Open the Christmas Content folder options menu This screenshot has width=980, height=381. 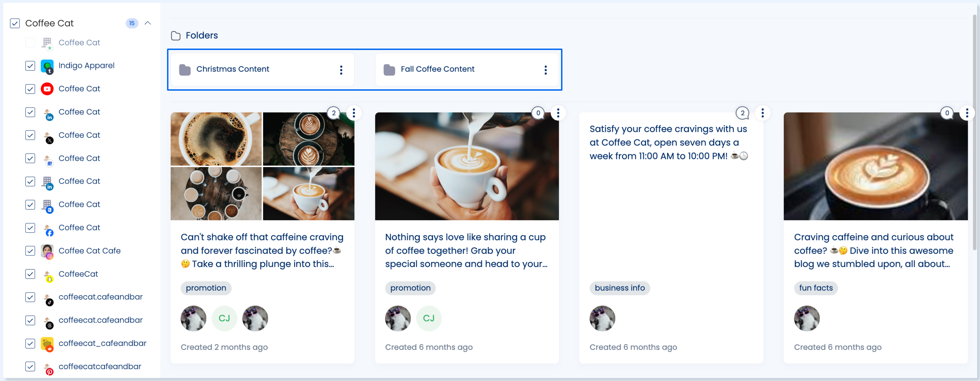(x=341, y=70)
